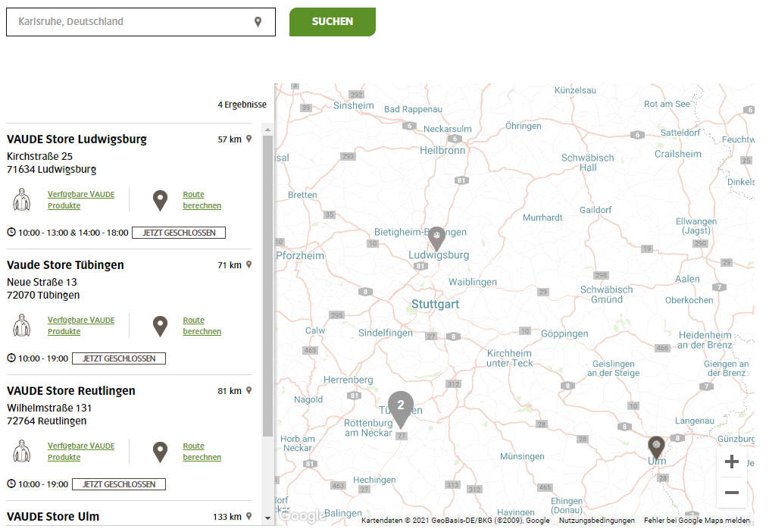Click the Aalen label on the map
The image size is (769, 532).
(687, 279)
